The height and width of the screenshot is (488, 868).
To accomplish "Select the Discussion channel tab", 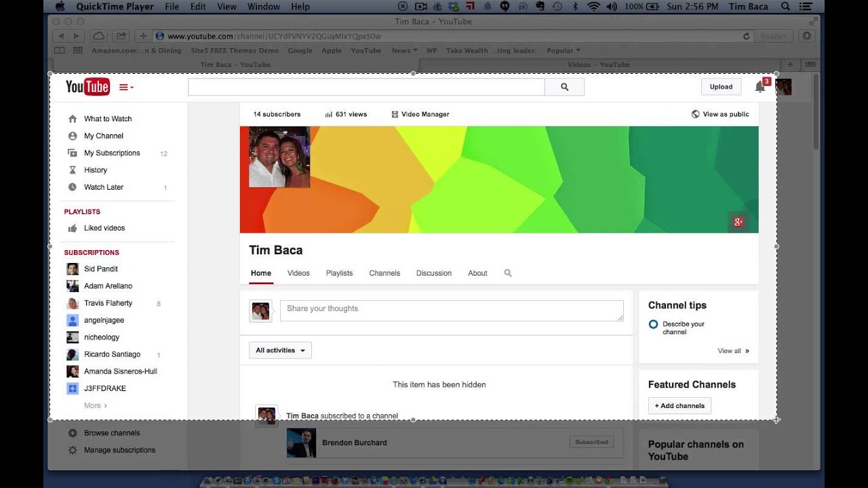I will [x=434, y=273].
